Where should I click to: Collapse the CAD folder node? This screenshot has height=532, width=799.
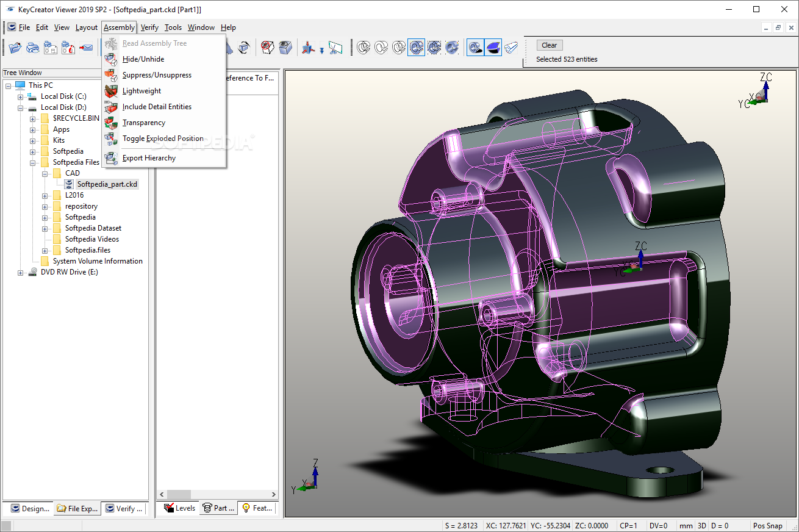pos(45,173)
